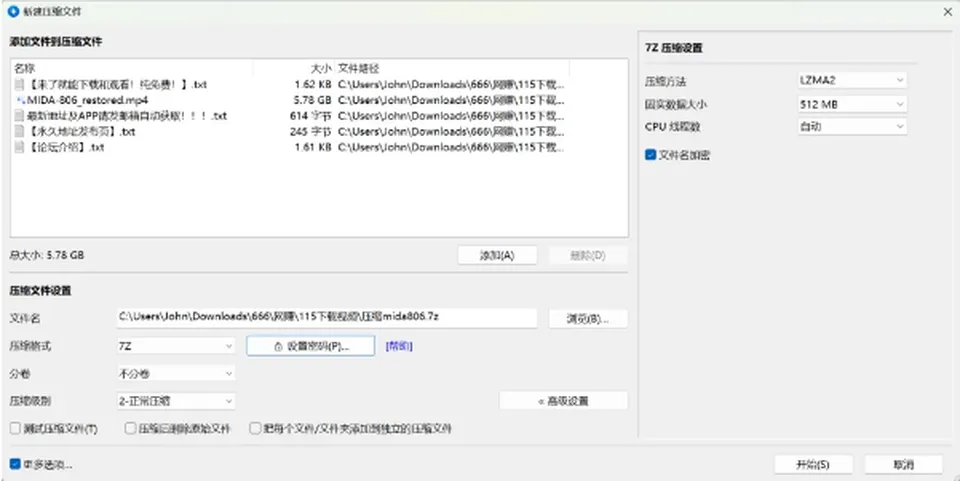Click the 245 字节 size cell
The width and height of the screenshot is (960, 481).
[x=310, y=132]
